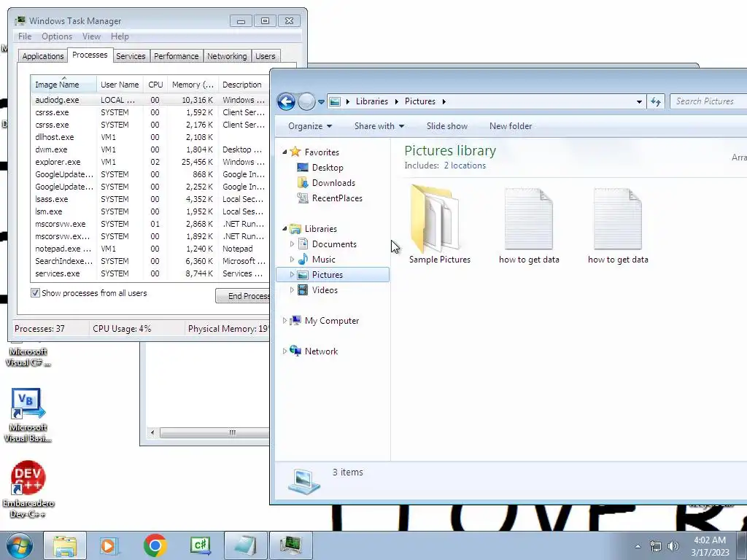747x560 pixels.
Task: Click the horizontal scrollbar thumb in background window
Action: click(215, 433)
